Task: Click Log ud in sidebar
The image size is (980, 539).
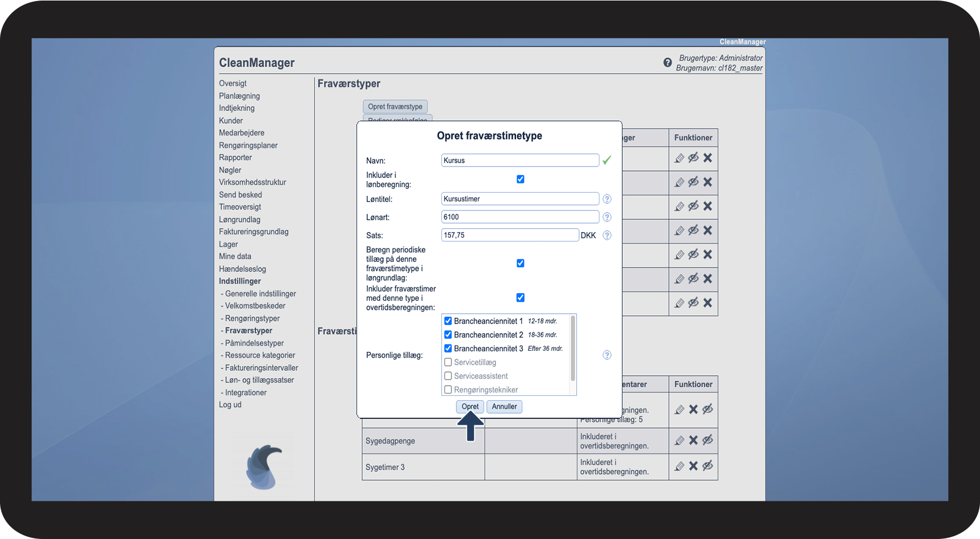Action: click(x=230, y=405)
